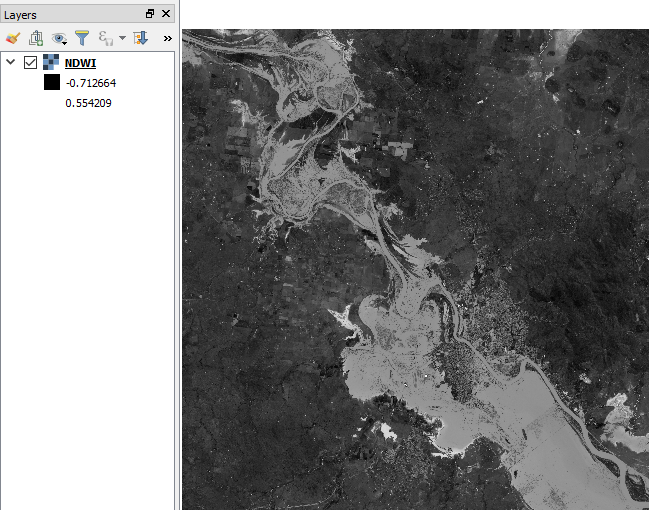
Task: Show hidden toolbar items via double chevron
Action: click(167, 38)
